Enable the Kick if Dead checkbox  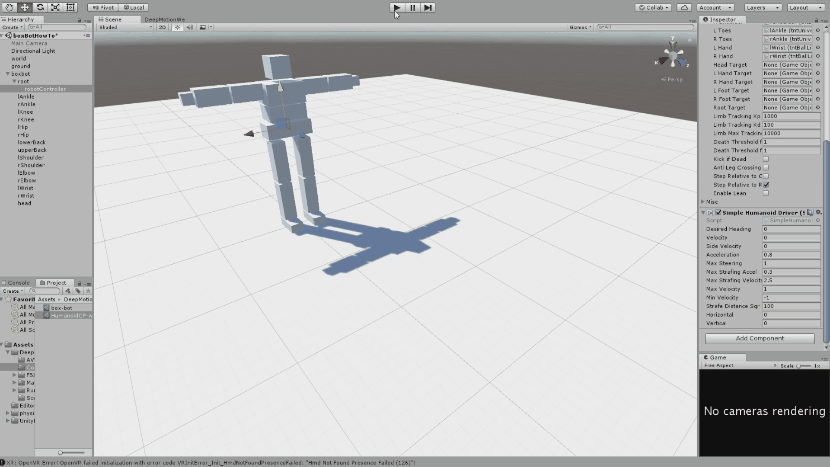(x=765, y=159)
